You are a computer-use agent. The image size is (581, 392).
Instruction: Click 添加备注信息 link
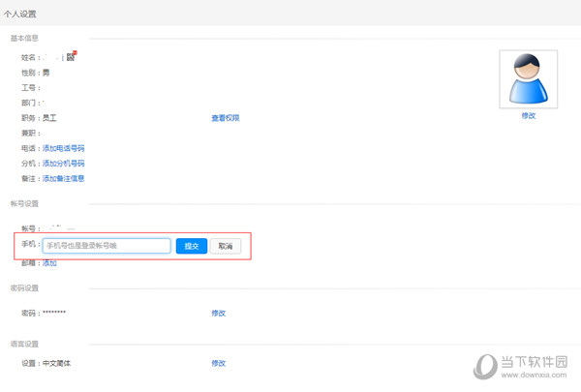click(x=63, y=178)
